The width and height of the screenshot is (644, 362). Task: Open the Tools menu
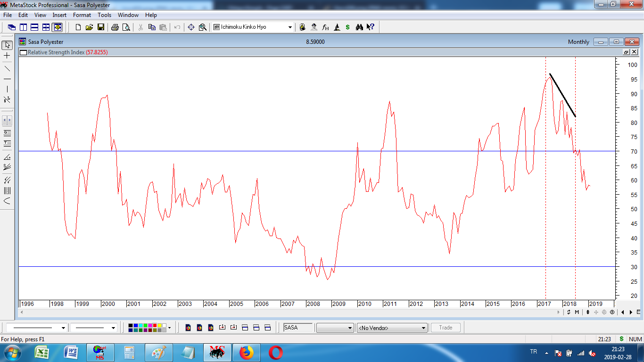click(104, 15)
